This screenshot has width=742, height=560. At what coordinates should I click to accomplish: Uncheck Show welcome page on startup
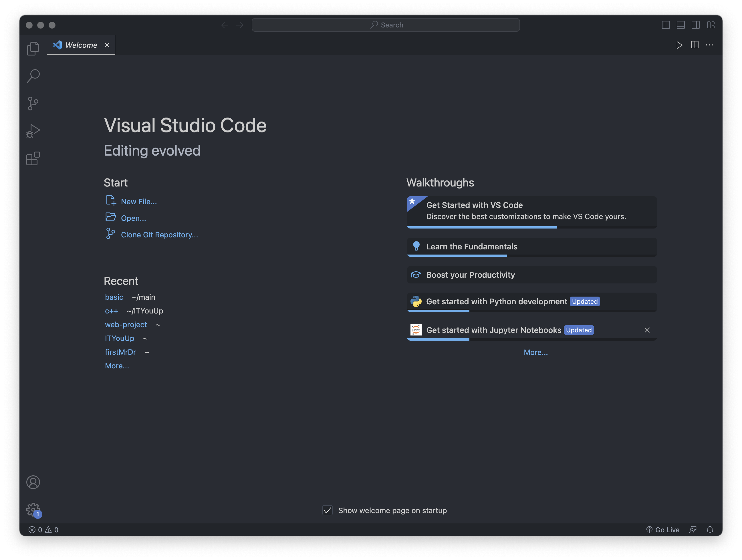(x=328, y=510)
